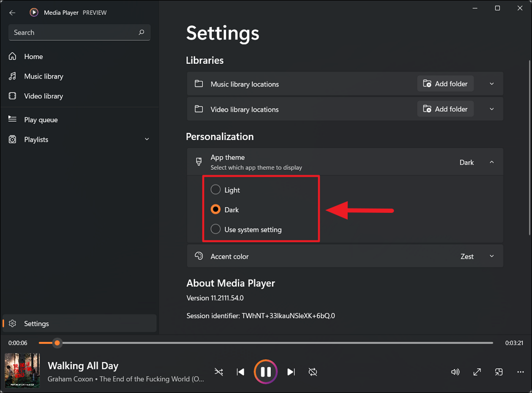Click the Graham Coxon artist text
Screen dimensions: 532x393
tap(70, 379)
